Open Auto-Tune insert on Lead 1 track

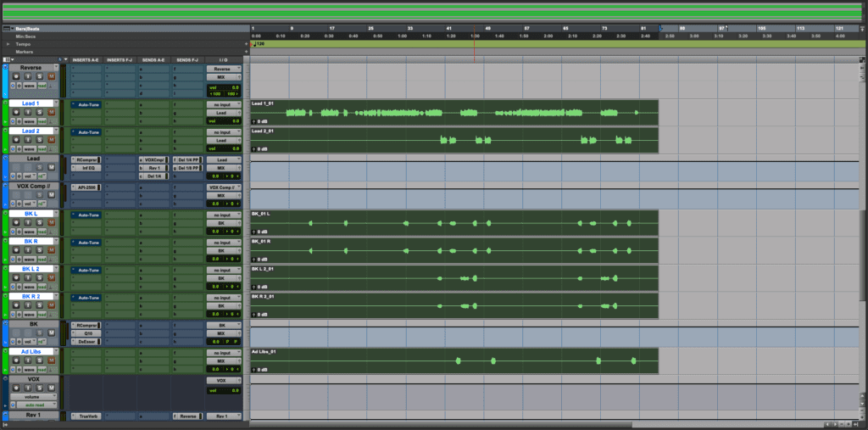coord(86,104)
